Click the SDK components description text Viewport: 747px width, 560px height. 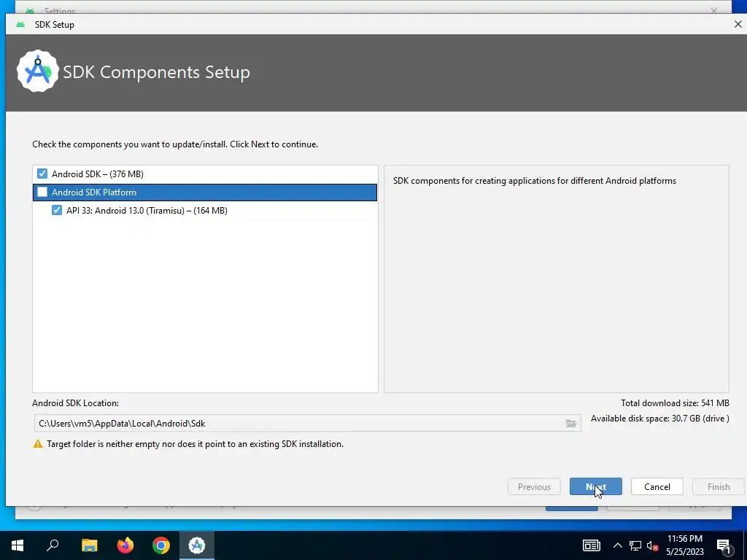[535, 181]
